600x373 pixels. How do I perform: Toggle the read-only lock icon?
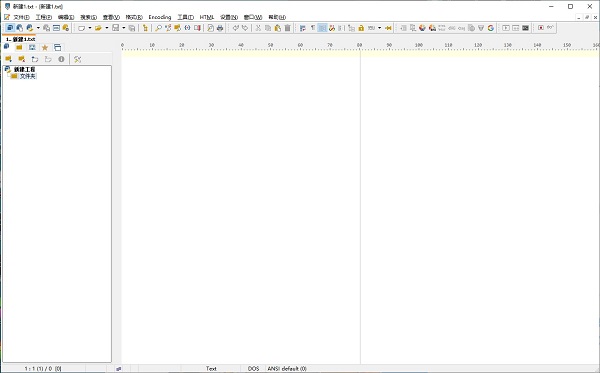pyautogui.click(x=361, y=28)
